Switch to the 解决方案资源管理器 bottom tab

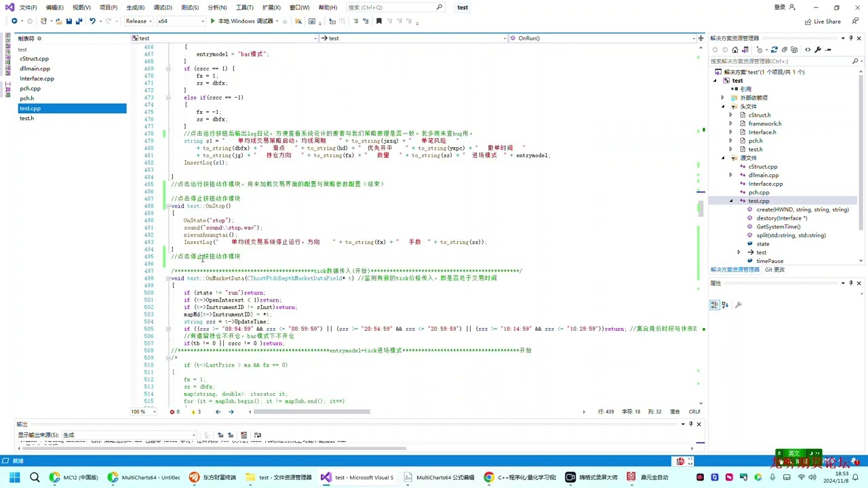point(734,270)
